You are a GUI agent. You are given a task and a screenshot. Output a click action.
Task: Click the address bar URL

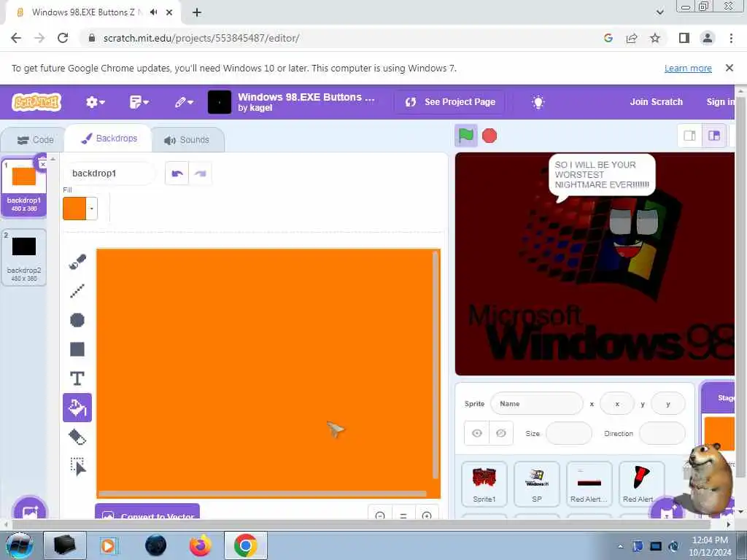point(201,38)
